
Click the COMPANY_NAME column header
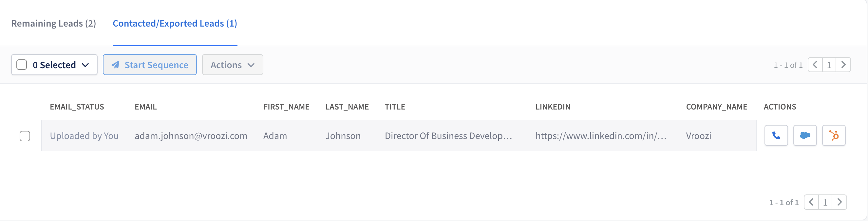(x=716, y=107)
